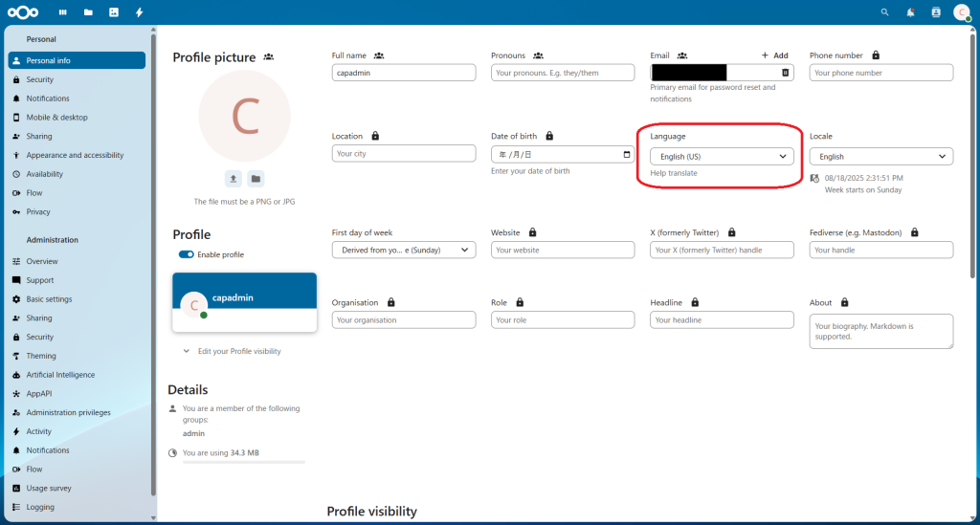The width and height of the screenshot is (980, 525).
Task: Go to Theming in Administration sidebar
Action: pos(41,356)
